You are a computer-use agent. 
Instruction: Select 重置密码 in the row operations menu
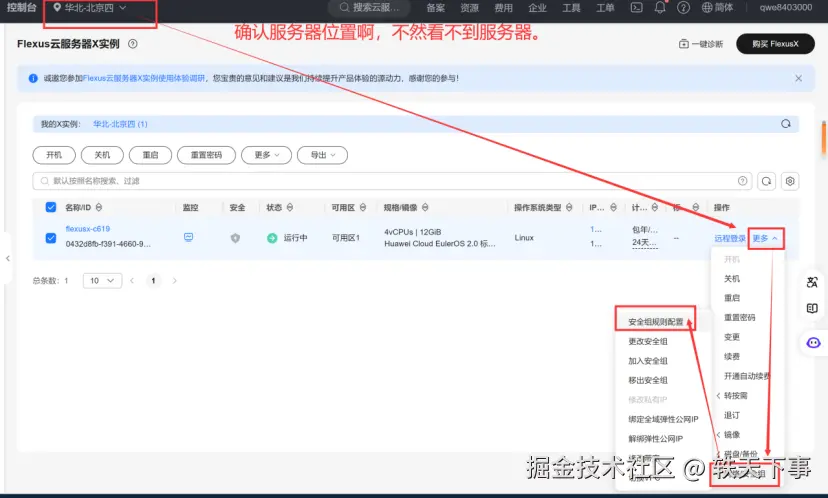tap(739, 317)
